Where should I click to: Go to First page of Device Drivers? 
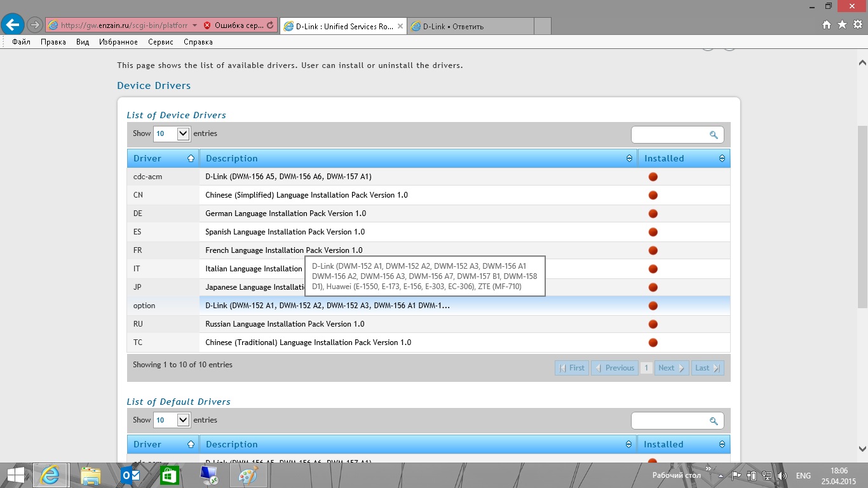tap(572, 368)
